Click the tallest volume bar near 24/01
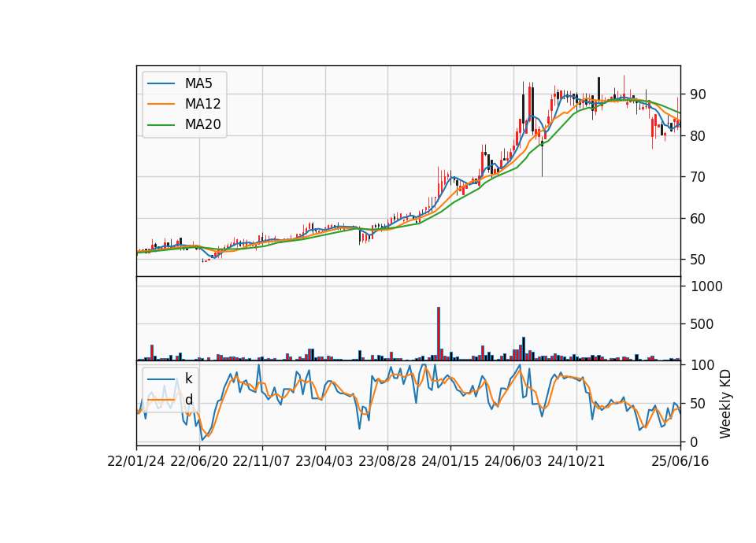 tap(439, 334)
